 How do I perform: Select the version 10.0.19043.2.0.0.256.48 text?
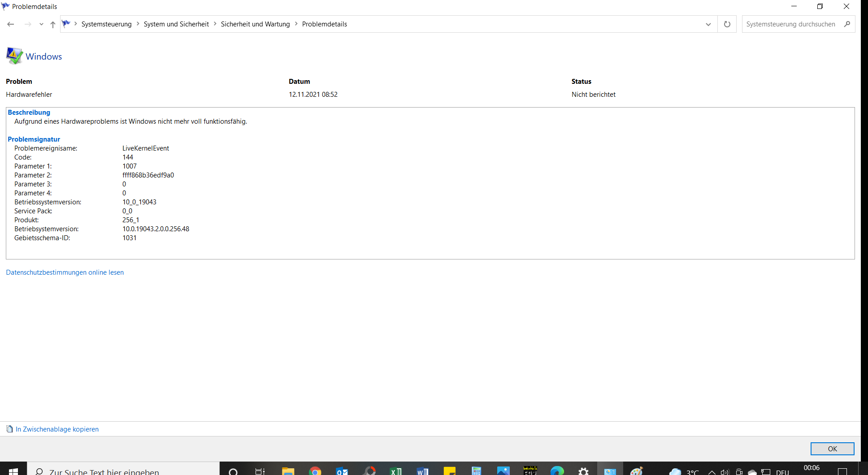coord(156,229)
